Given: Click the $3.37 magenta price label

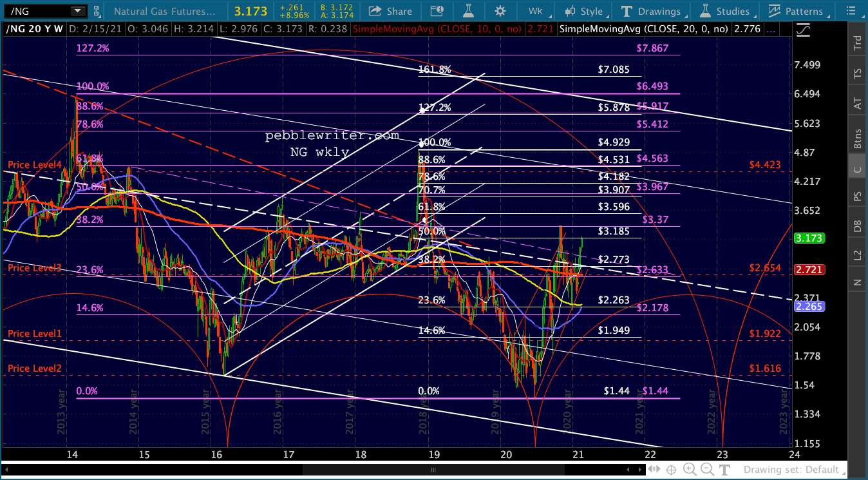Looking at the screenshot, I should click(x=656, y=219).
